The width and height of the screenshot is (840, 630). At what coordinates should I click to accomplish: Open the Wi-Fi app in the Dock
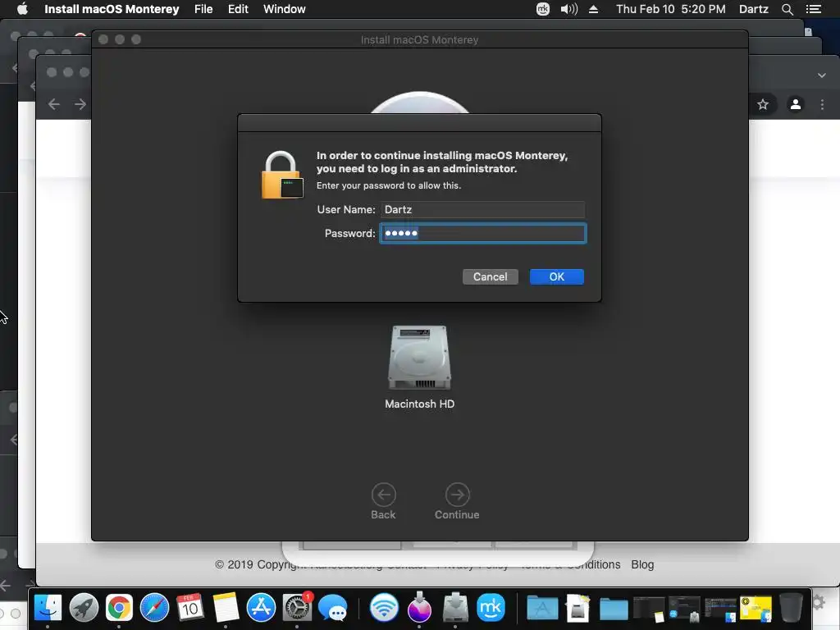[x=384, y=608]
